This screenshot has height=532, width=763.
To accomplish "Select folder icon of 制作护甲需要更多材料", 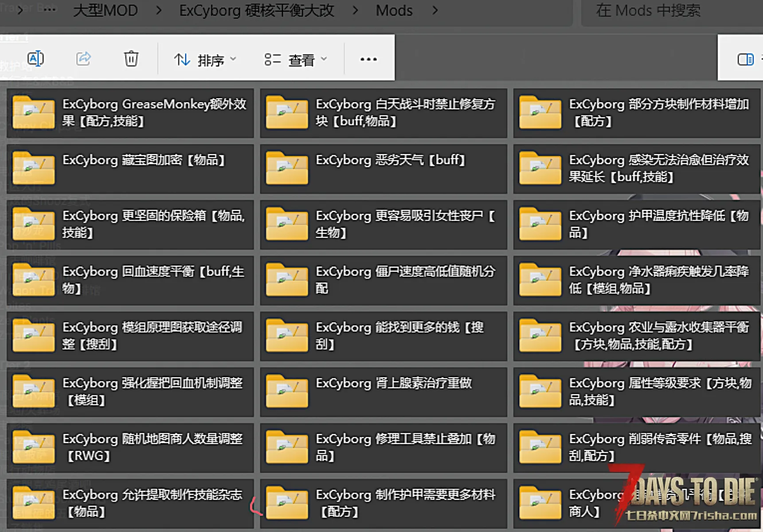I will point(287,503).
